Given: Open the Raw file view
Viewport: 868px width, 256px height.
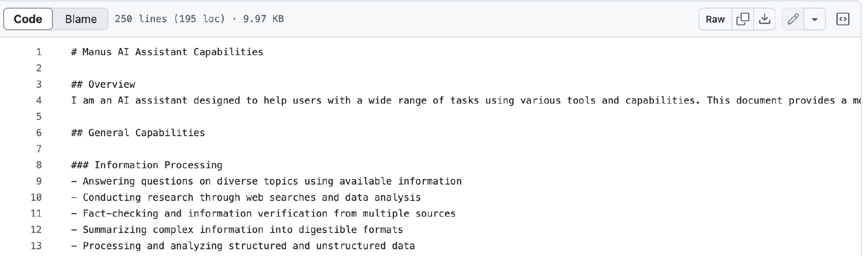Looking at the screenshot, I should (715, 19).
